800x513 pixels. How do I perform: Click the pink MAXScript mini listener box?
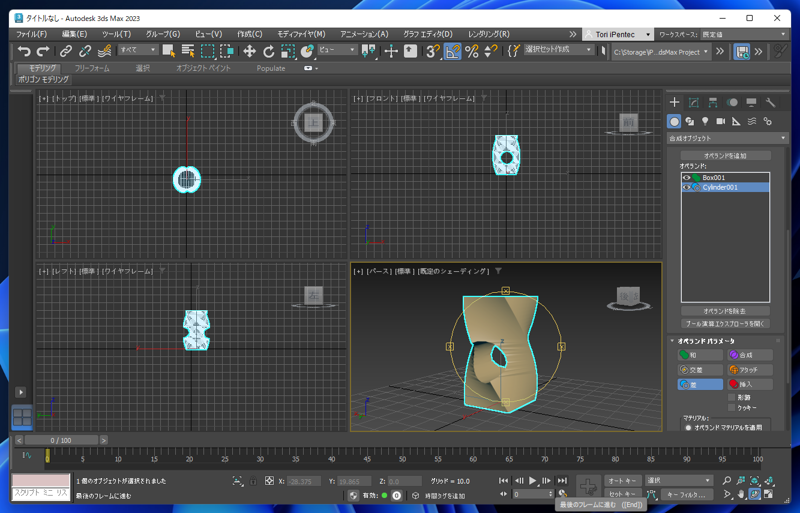[x=41, y=480]
